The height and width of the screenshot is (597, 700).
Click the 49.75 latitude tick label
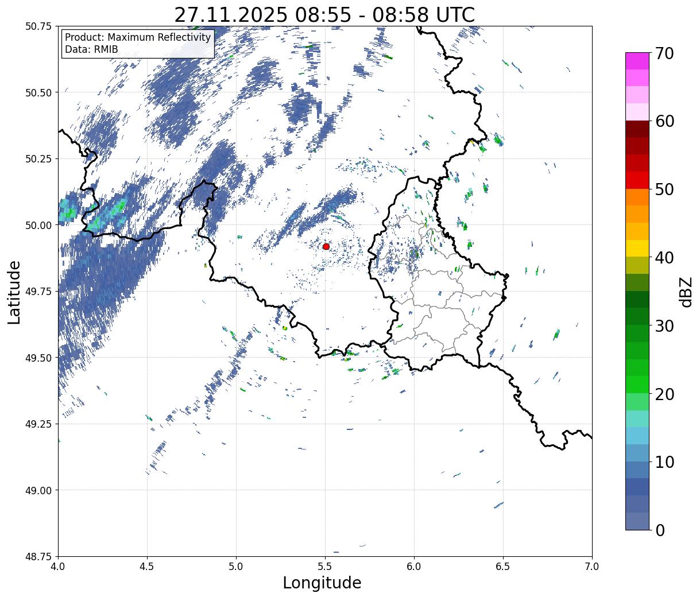[39, 292]
